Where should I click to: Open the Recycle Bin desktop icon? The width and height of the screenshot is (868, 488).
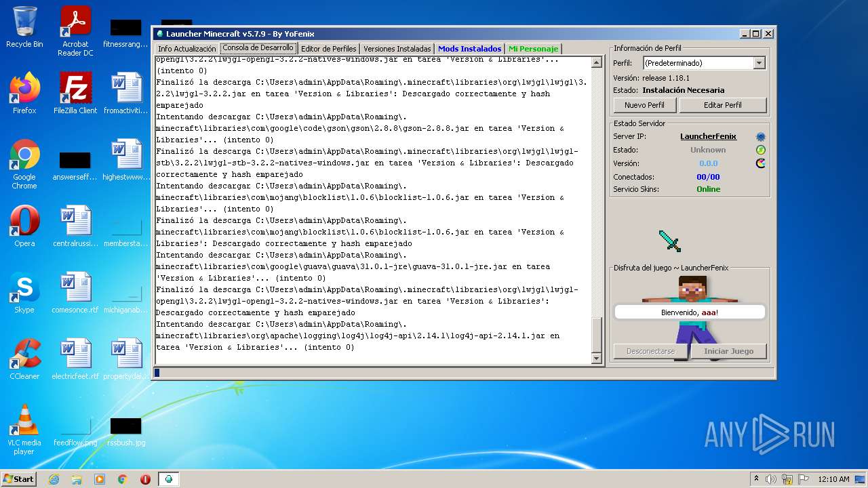tap(24, 27)
